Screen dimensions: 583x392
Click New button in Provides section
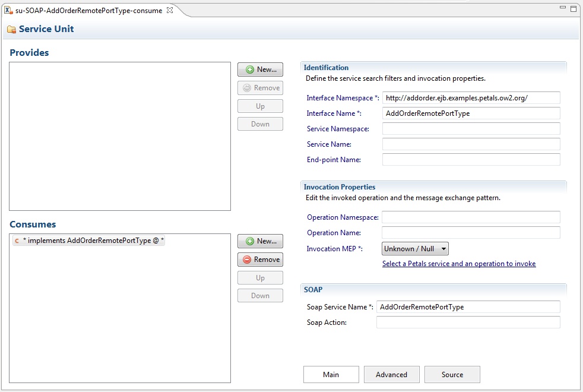tap(260, 69)
